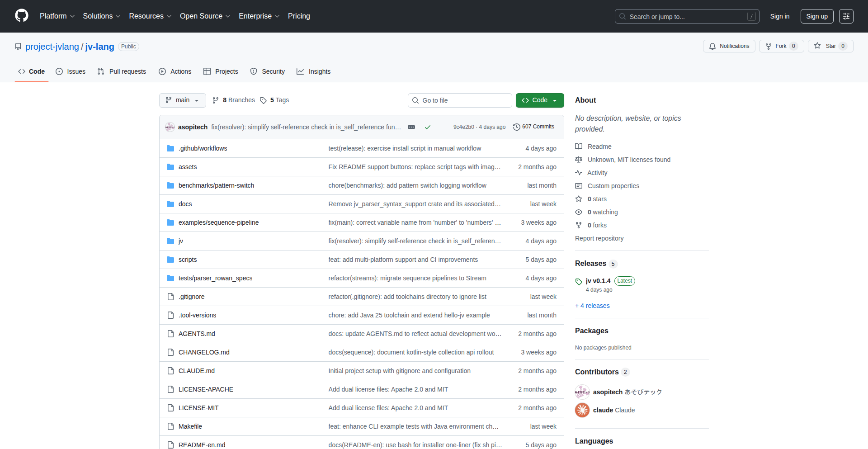
Task: Click folder icon beside jv directory
Action: coord(170,241)
